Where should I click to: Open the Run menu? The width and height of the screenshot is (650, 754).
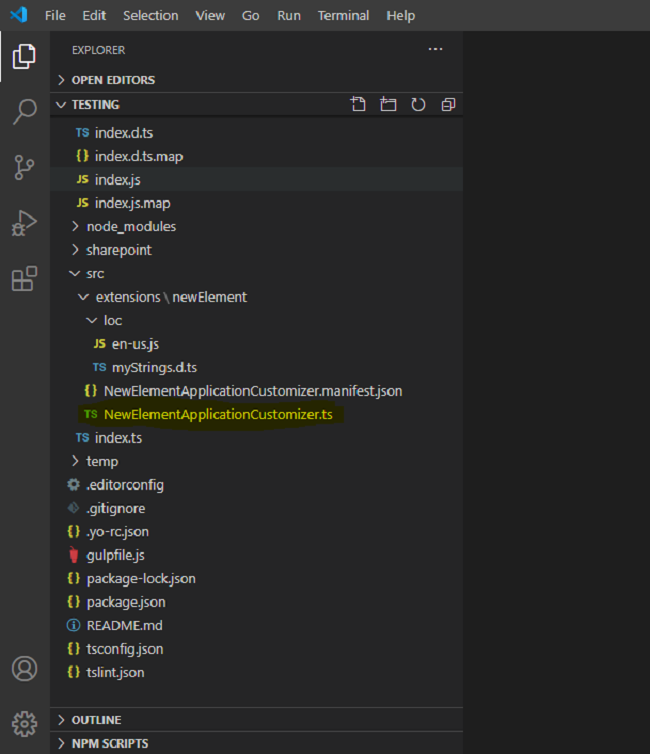(289, 15)
